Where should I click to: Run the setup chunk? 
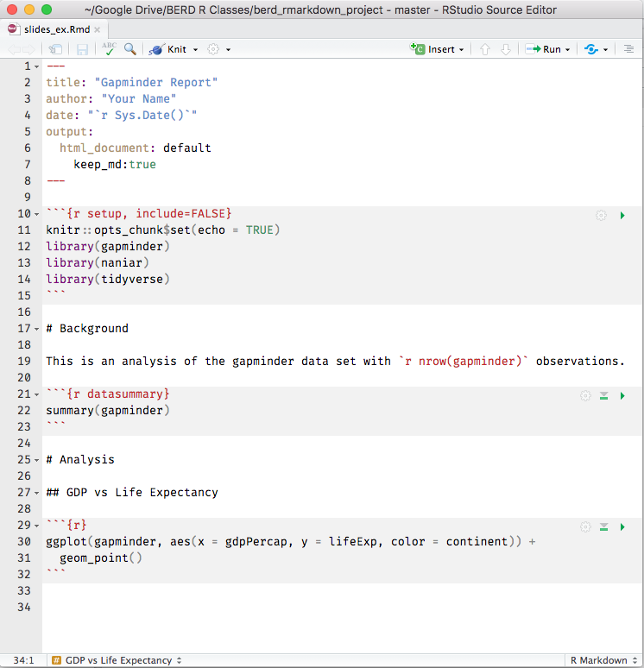622,216
